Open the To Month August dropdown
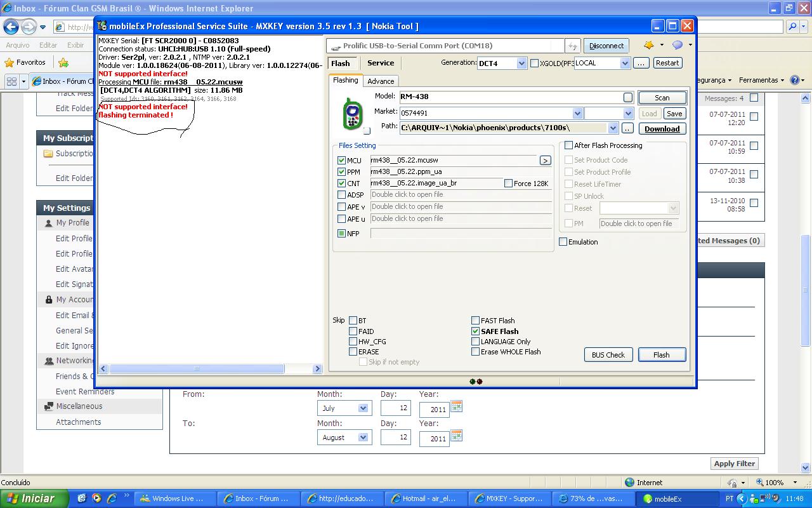 (x=363, y=438)
